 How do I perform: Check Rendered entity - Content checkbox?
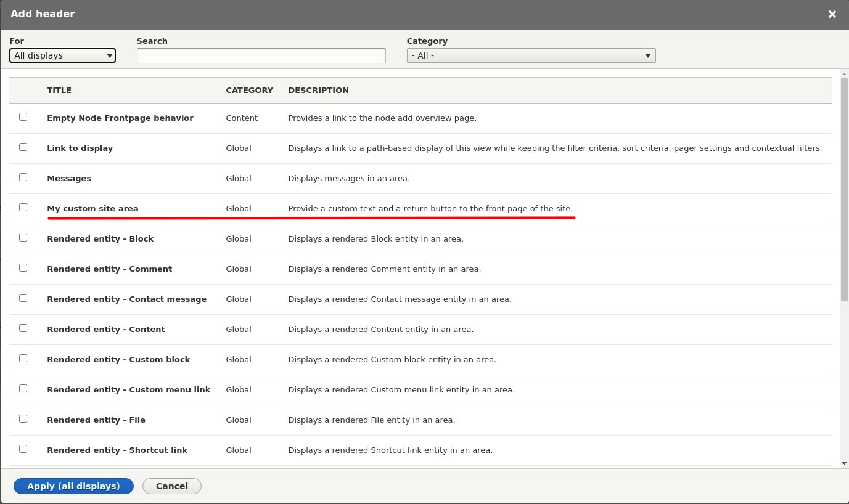(23, 328)
